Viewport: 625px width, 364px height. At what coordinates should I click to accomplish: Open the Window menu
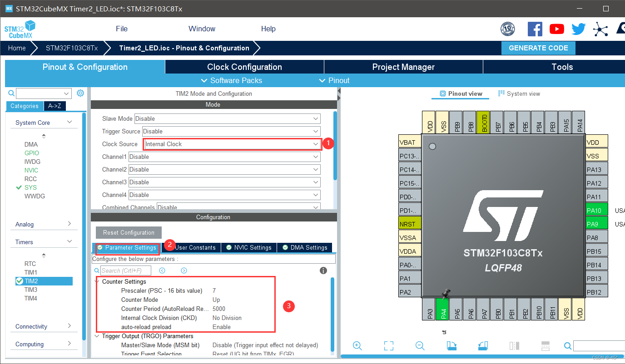[x=202, y=29]
